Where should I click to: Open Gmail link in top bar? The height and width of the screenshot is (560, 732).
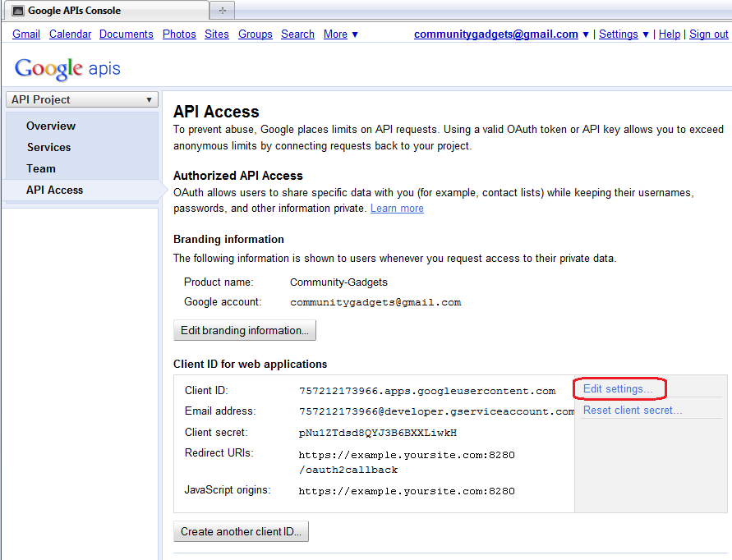click(26, 34)
